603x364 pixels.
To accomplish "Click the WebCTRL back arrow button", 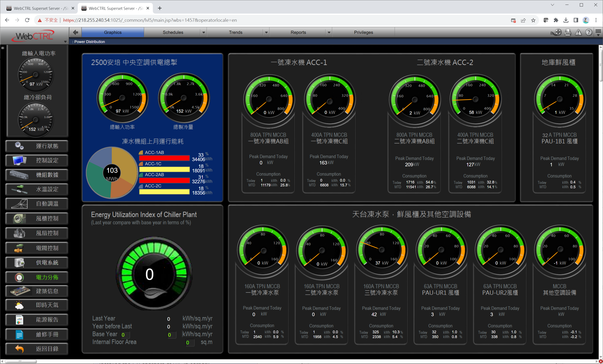I will pos(75,32).
